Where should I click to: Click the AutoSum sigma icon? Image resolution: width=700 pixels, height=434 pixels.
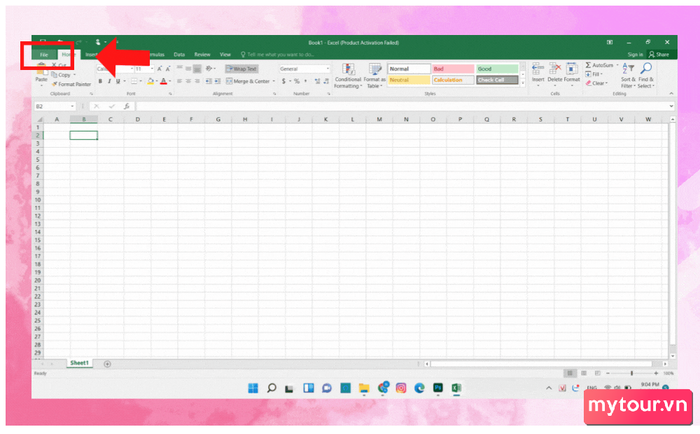588,65
